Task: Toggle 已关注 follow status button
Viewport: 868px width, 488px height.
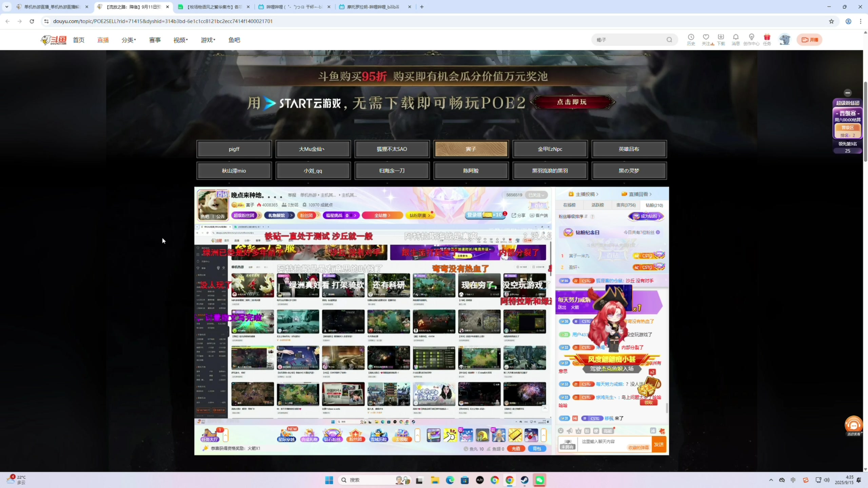Action: (x=536, y=195)
